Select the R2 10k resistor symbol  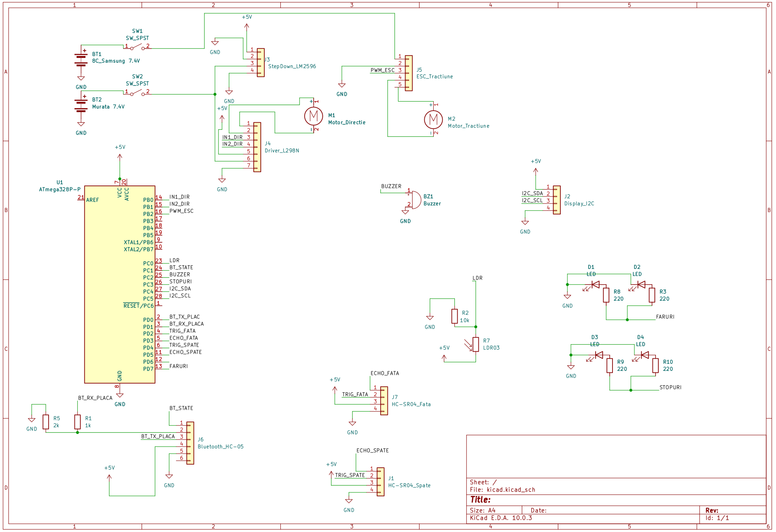(x=454, y=316)
